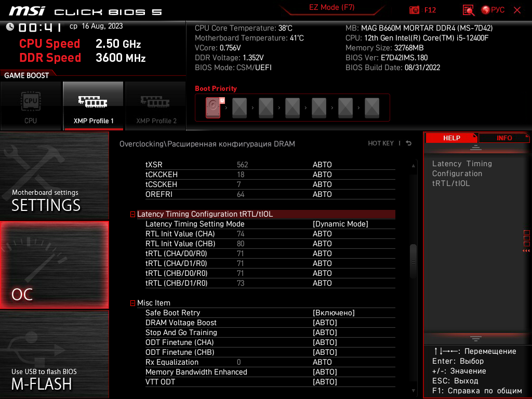Switch to EZ Mode (F7)
Screen dimensions: 532x399
pyautogui.click(x=331, y=7)
